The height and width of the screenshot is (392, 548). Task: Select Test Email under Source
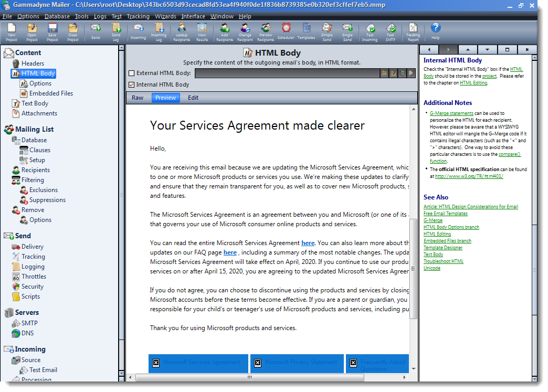(x=43, y=370)
